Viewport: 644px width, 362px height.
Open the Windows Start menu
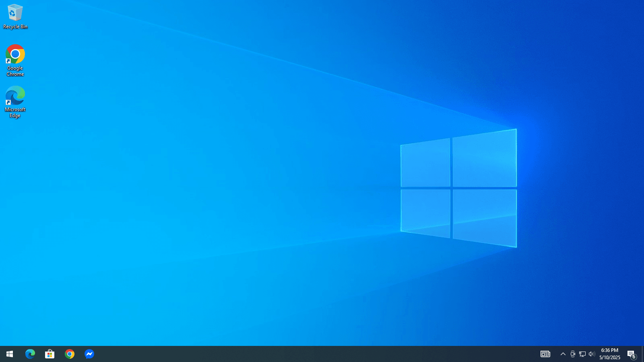pos(10,354)
